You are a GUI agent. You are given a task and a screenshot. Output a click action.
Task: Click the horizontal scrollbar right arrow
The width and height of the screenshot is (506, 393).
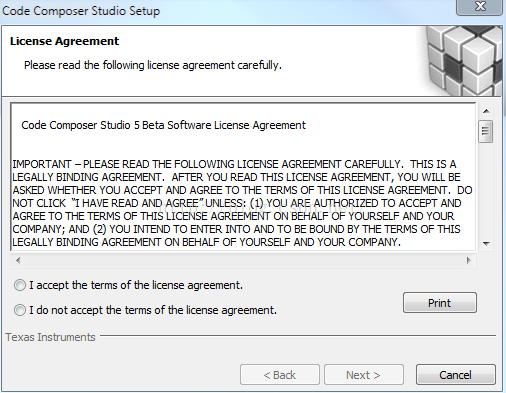click(x=469, y=260)
